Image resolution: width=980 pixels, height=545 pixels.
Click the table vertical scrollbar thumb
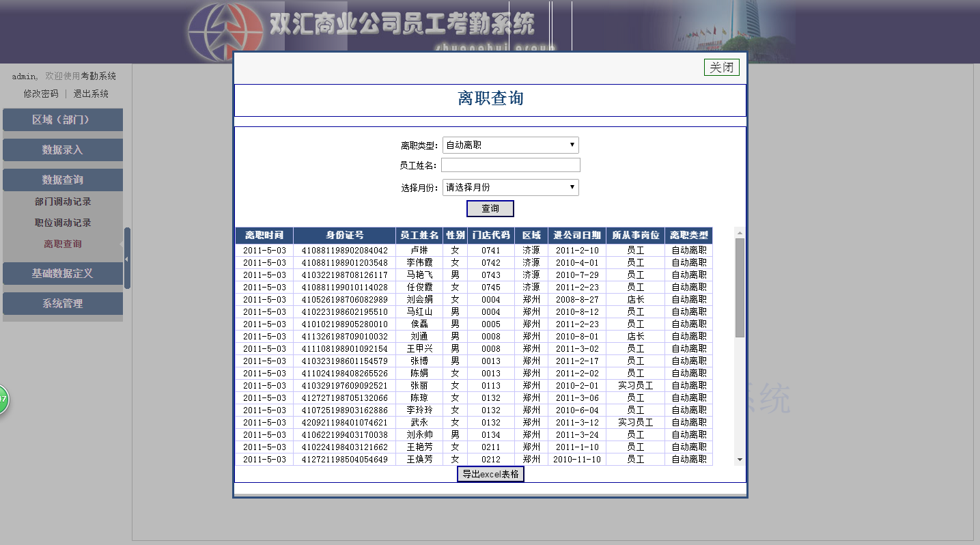coord(740,288)
